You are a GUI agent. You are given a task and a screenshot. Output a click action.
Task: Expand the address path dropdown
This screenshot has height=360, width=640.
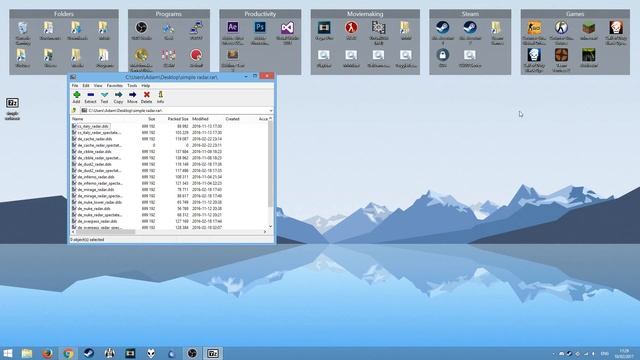point(271,111)
